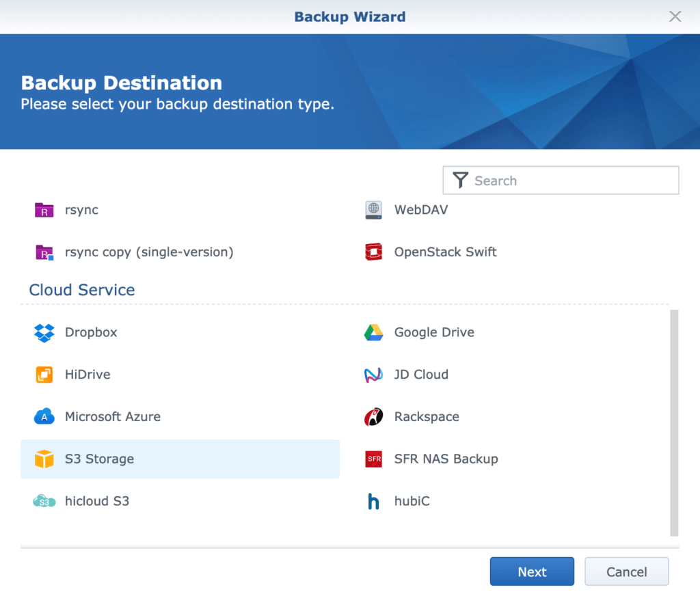Click the Dropbox logo icon
This screenshot has width=700, height=594.
pos(44,333)
